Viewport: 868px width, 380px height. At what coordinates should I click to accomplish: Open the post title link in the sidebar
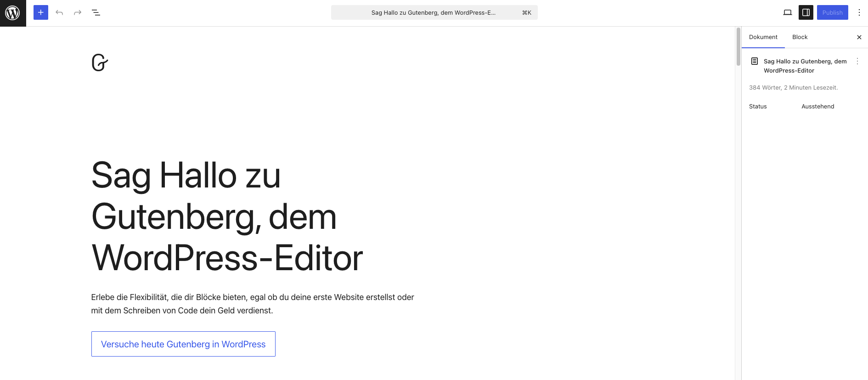805,66
